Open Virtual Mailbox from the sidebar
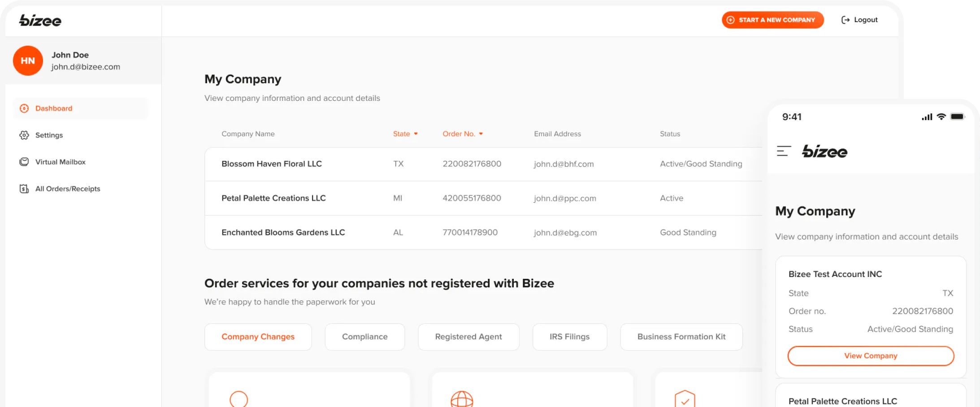The width and height of the screenshot is (980, 407). point(24,162)
